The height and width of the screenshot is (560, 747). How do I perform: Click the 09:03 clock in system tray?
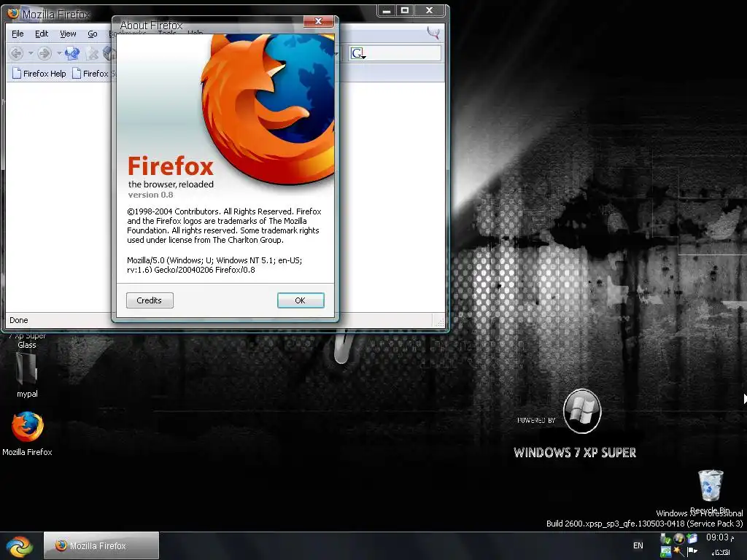720,537
